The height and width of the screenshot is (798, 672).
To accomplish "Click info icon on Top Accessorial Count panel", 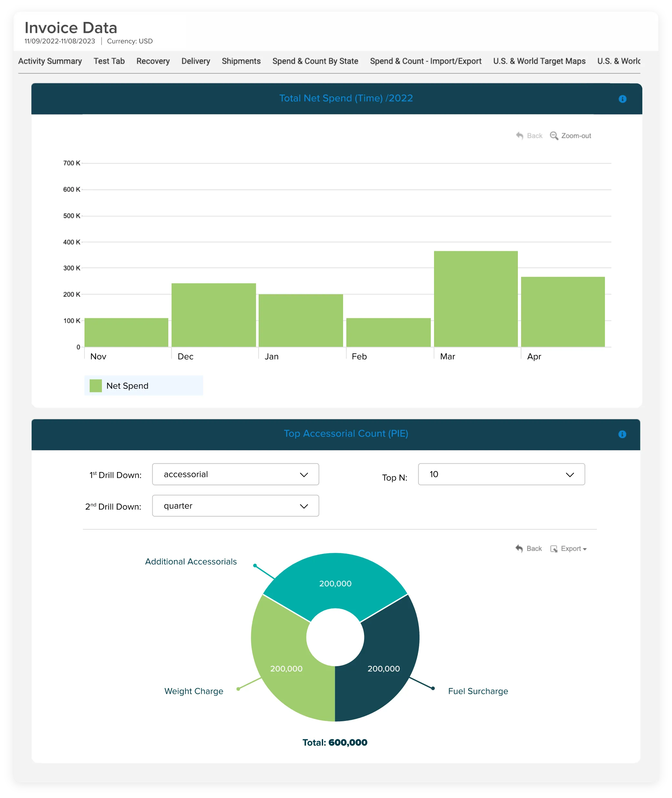I will 622,434.
